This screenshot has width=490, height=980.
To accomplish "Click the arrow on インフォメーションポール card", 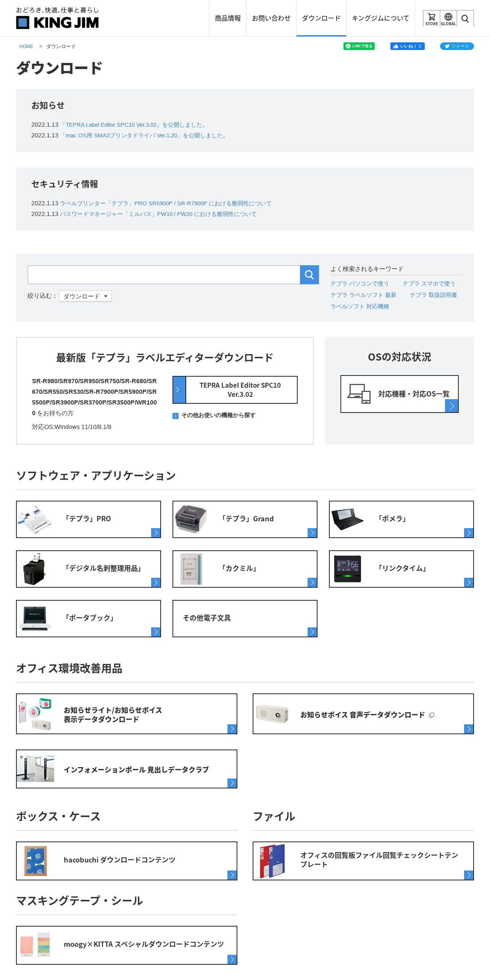I will pyautogui.click(x=232, y=783).
